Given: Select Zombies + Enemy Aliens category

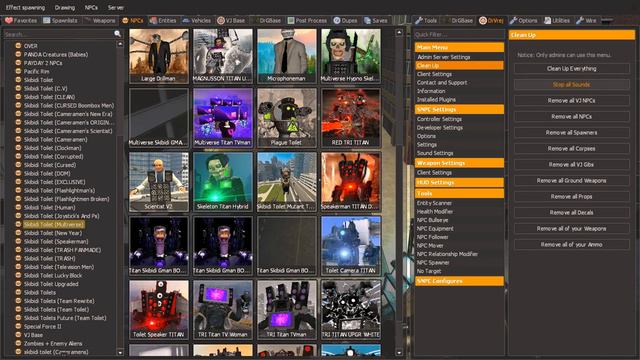Looking at the screenshot, I should (52, 343).
